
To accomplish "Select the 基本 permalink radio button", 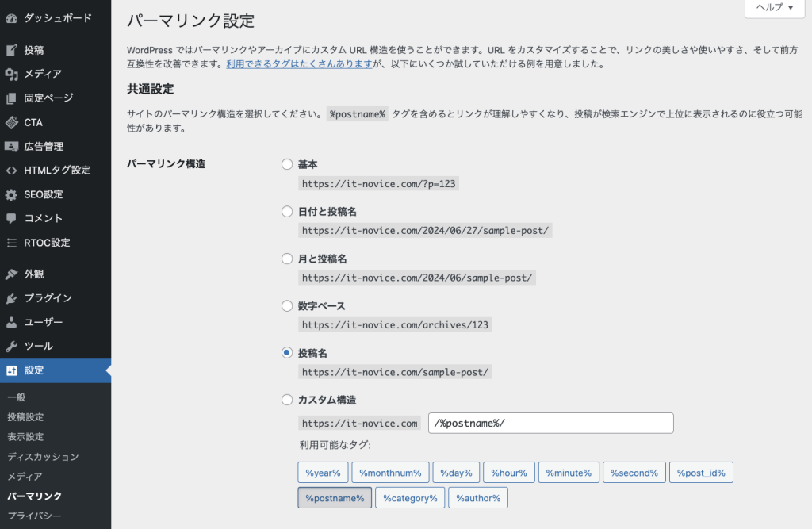I will coord(287,164).
